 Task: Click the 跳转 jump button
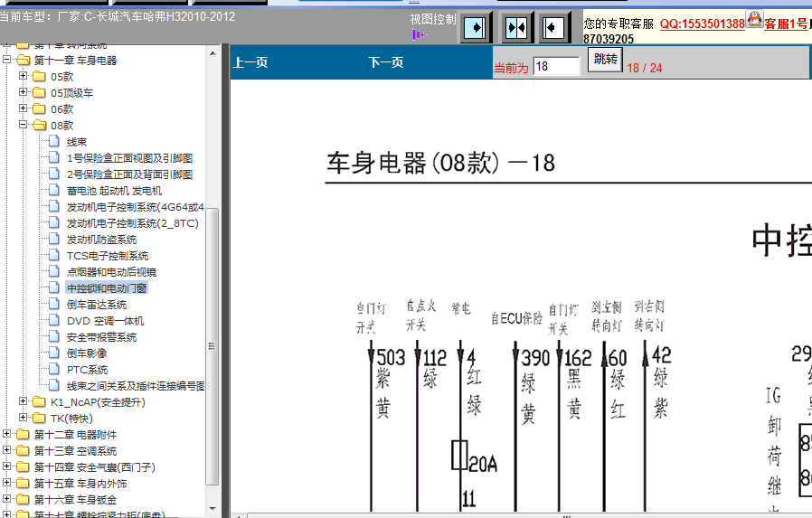605,60
